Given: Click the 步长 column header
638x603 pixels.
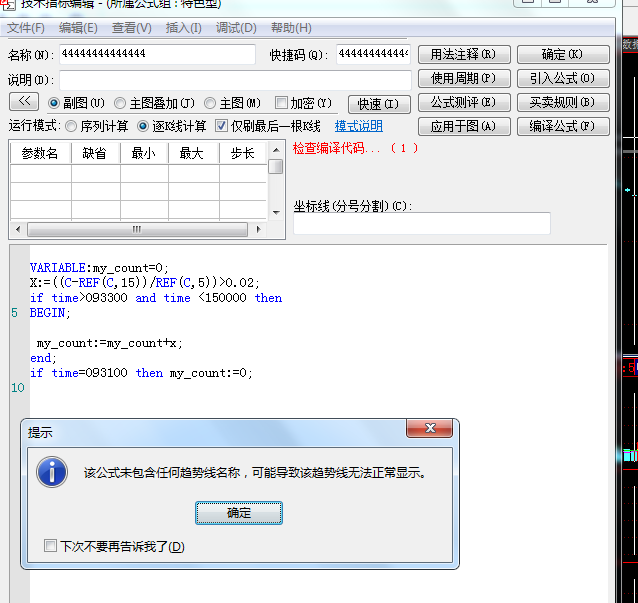Looking at the screenshot, I should (x=243, y=153).
